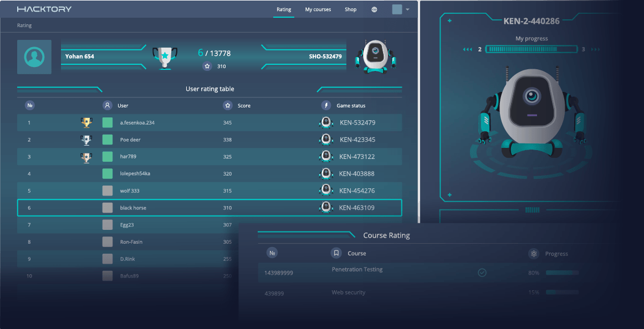Click score value 345
Screen dimensions: 644x329
coord(227,122)
